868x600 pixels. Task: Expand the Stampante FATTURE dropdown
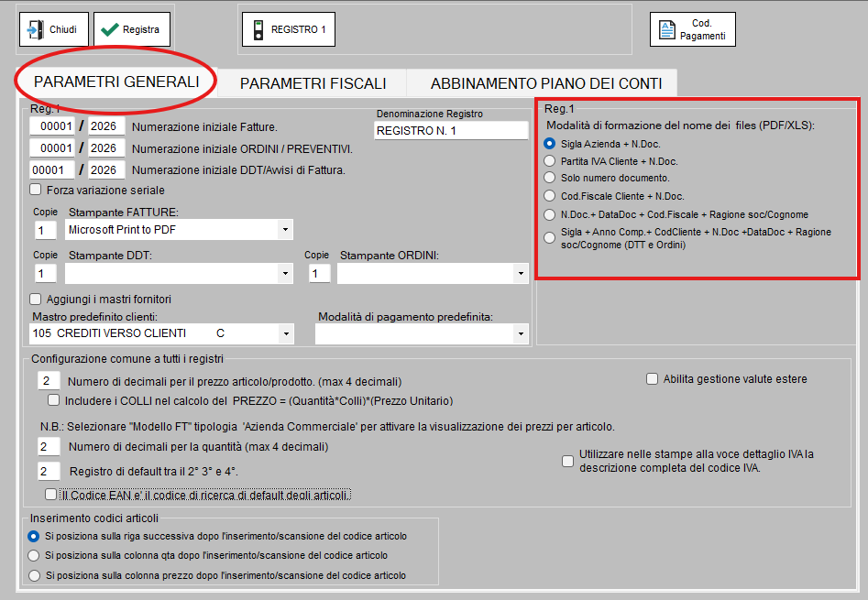(x=285, y=230)
